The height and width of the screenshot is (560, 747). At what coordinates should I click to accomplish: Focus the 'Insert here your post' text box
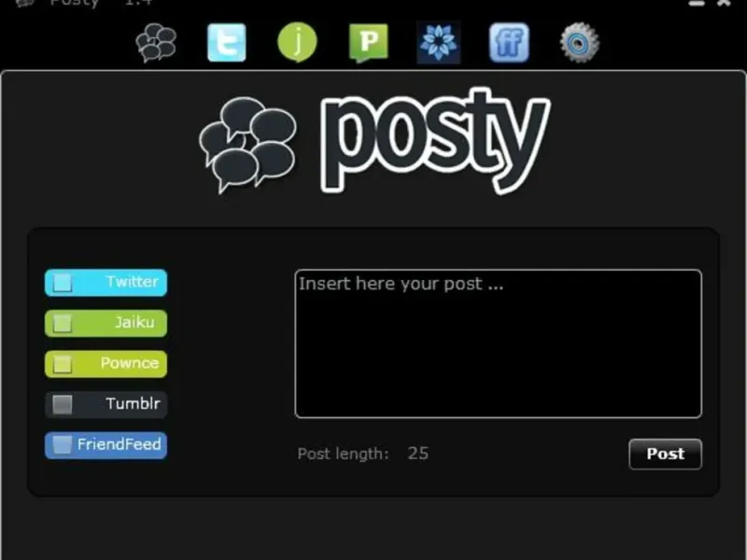(499, 343)
